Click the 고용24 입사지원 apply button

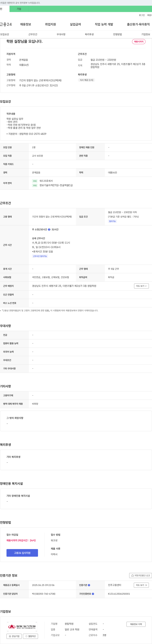point(22,553)
